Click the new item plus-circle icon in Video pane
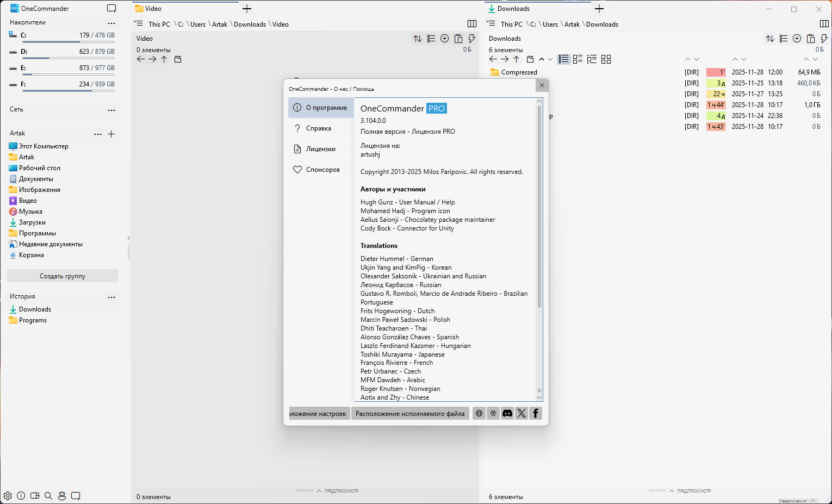This screenshot has width=832, height=504. click(445, 39)
